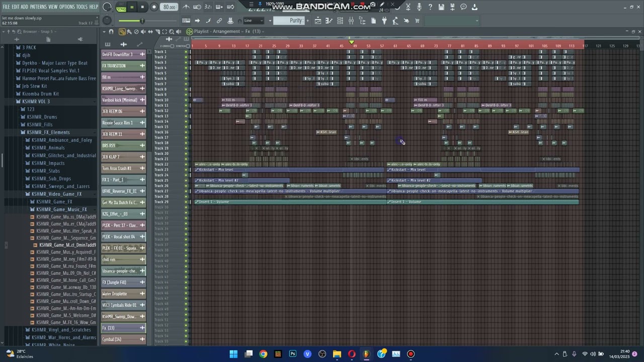The image size is (644, 362).
Task: Select the Delete tool in playlist toolbar
Action: coord(136,31)
